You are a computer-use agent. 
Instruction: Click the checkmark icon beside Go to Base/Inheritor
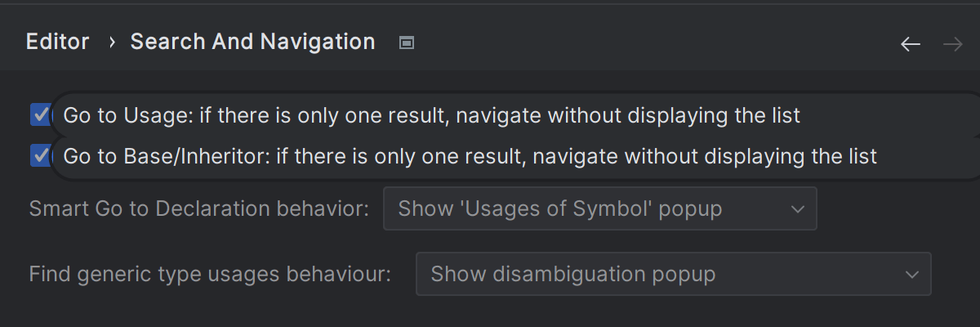(40, 155)
